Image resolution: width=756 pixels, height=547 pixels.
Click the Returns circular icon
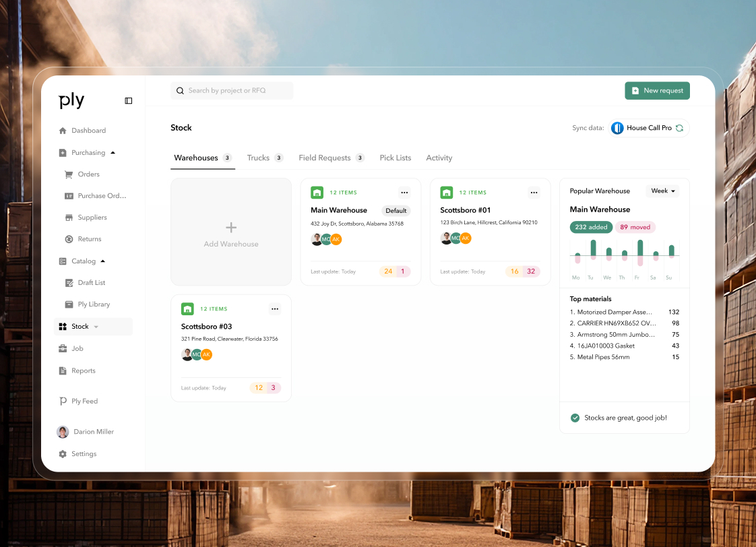69,239
